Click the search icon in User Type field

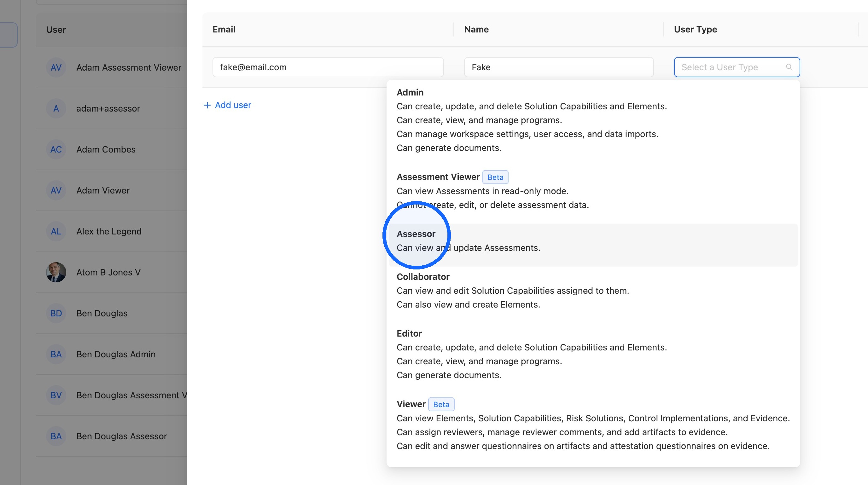[789, 67]
